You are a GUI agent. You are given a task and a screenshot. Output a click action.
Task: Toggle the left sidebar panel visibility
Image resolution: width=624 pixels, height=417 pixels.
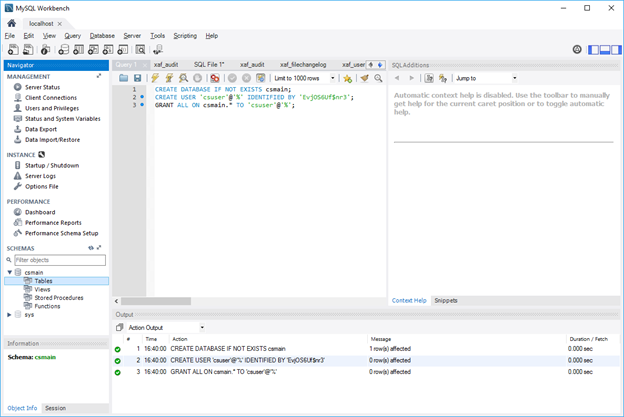coord(594,50)
